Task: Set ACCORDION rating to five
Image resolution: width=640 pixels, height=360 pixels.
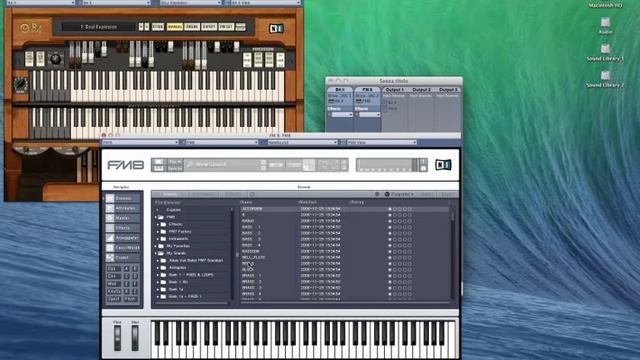Action: (410, 209)
